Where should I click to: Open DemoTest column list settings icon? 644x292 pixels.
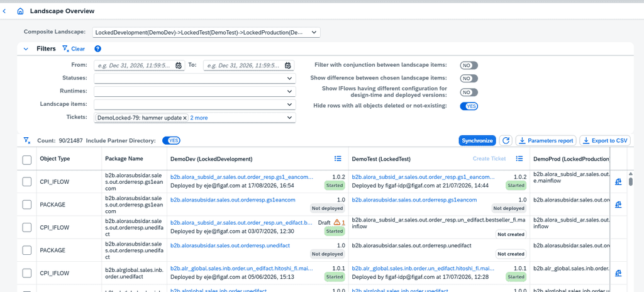(519, 159)
